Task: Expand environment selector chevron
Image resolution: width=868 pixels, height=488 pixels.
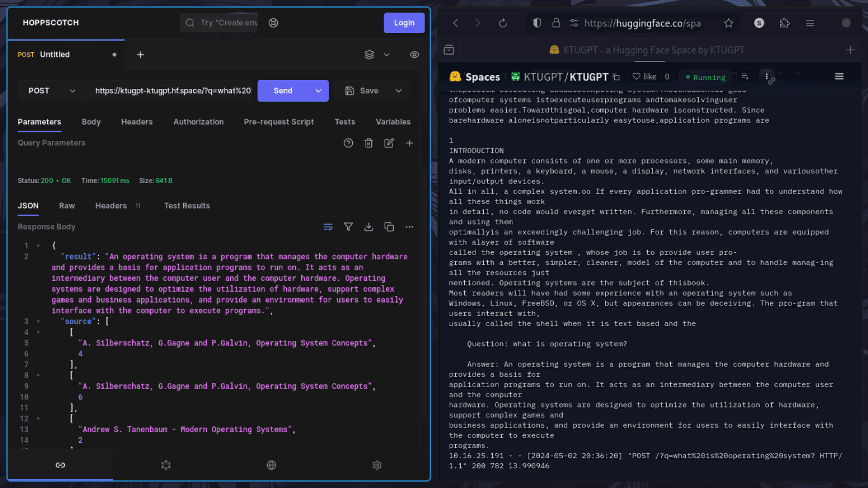Action: [386, 55]
